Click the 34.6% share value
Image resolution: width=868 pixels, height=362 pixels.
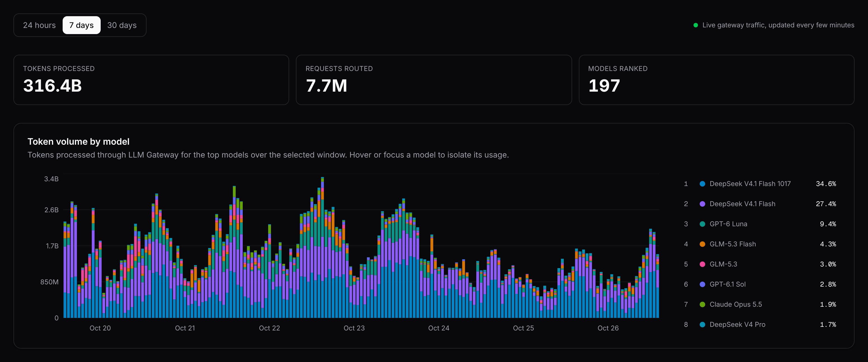pos(826,184)
